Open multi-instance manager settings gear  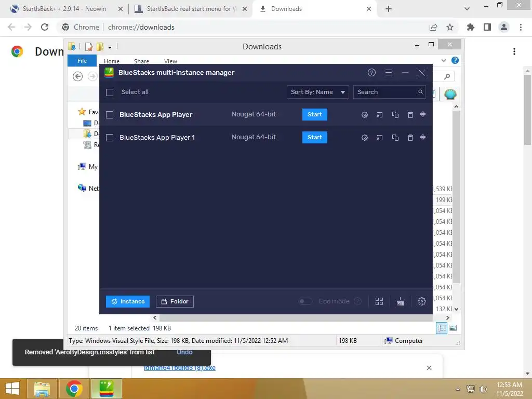422,301
